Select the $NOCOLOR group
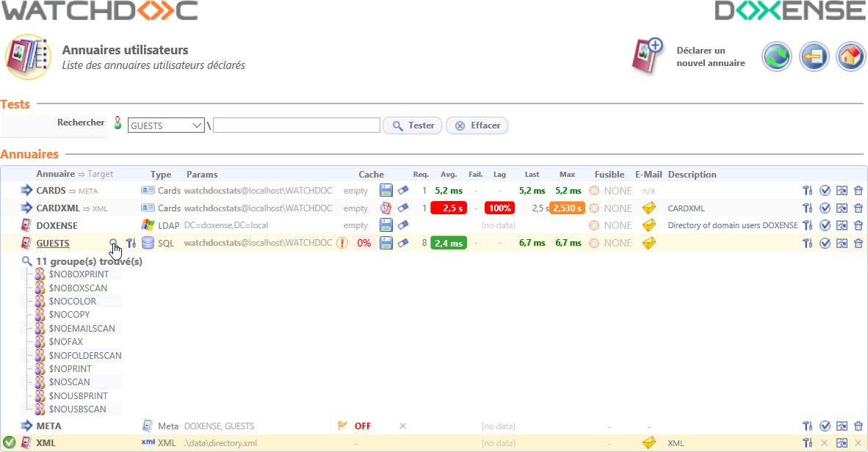This screenshot has height=452, width=868. 73,302
